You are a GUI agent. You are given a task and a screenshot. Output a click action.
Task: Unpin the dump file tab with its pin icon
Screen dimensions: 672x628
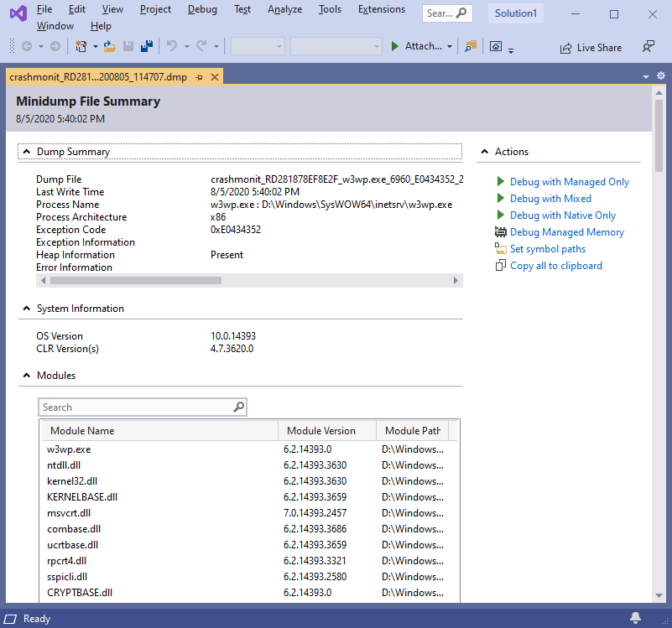pyautogui.click(x=199, y=75)
